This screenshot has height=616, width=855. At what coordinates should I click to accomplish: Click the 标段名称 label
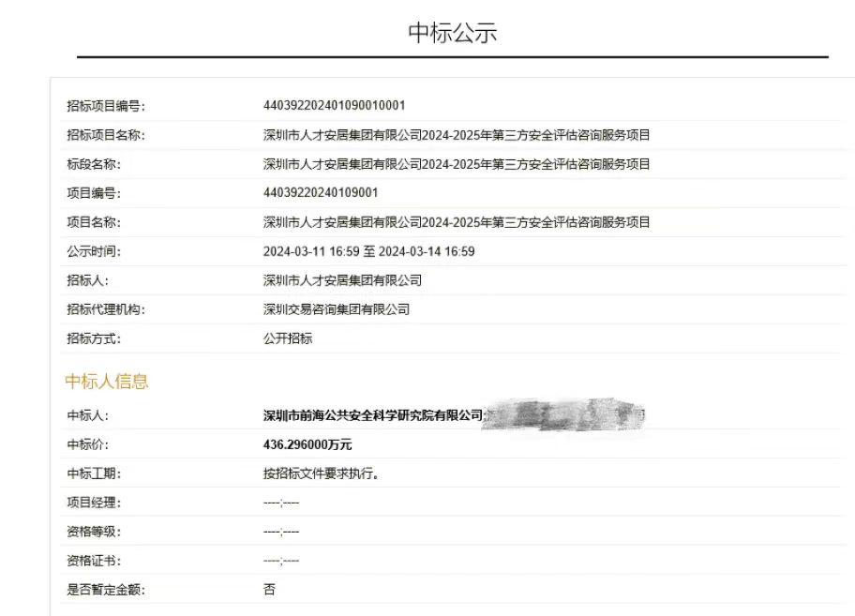pyautogui.click(x=94, y=164)
